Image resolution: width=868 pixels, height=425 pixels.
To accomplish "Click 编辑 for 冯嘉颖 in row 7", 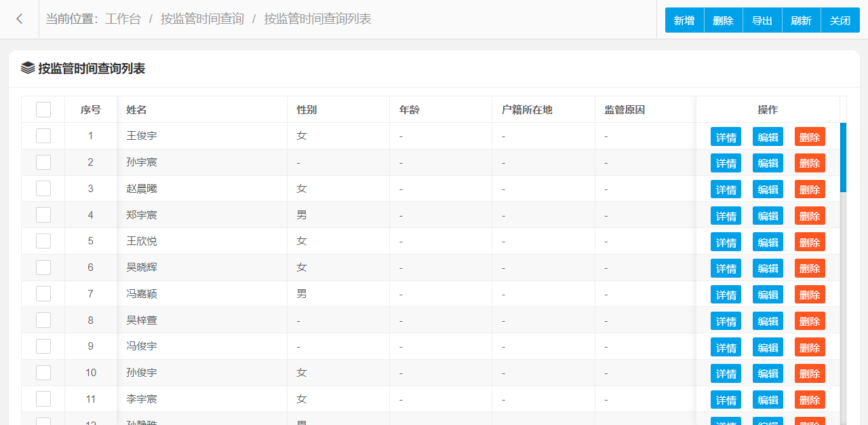I will click(x=768, y=295).
